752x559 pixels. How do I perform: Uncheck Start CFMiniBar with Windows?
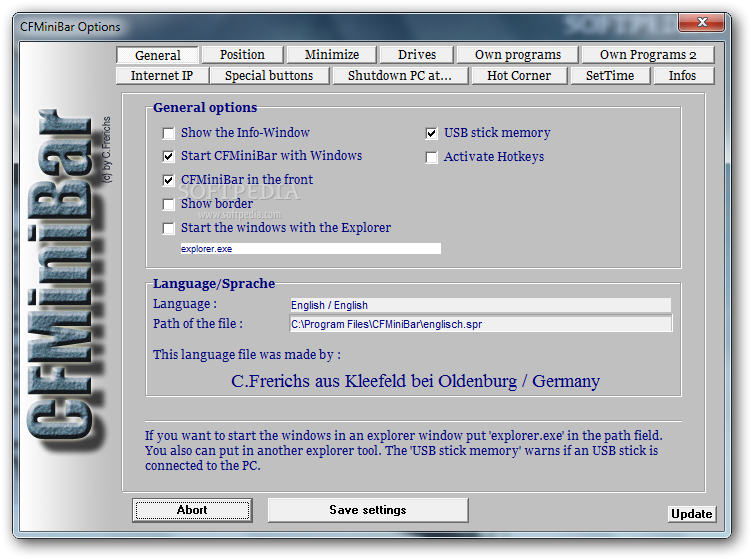pyautogui.click(x=168, y=156)
